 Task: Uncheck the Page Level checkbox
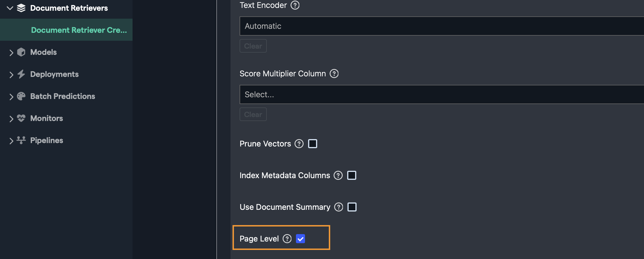300,239
